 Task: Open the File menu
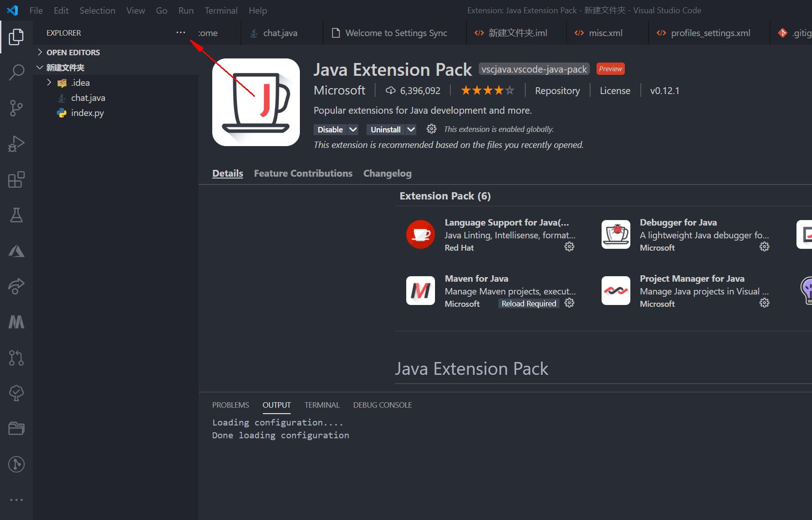(x=36, y=10)
